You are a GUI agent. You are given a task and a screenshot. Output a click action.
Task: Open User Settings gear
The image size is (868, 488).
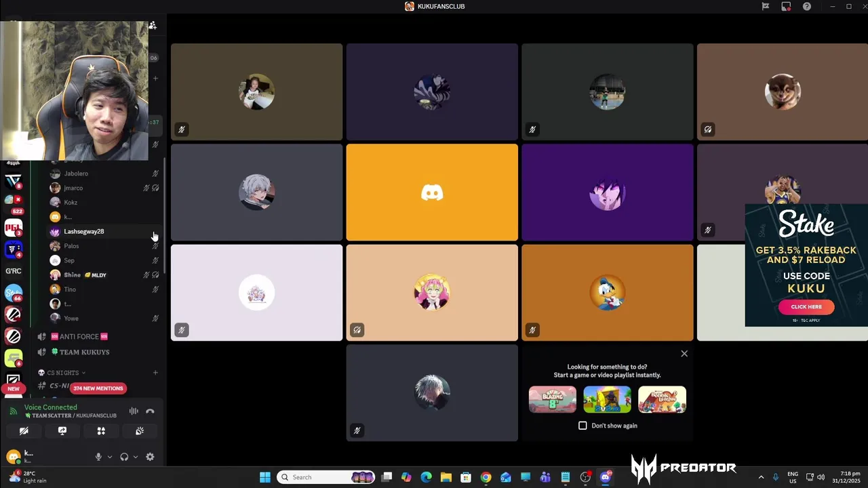pos(150,457)
